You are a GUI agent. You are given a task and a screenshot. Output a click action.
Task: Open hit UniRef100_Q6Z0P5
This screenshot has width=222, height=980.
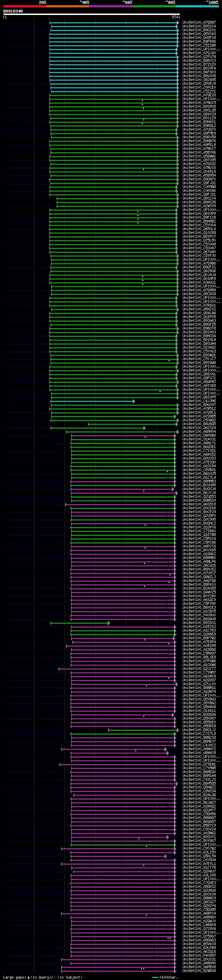point(199,397)
